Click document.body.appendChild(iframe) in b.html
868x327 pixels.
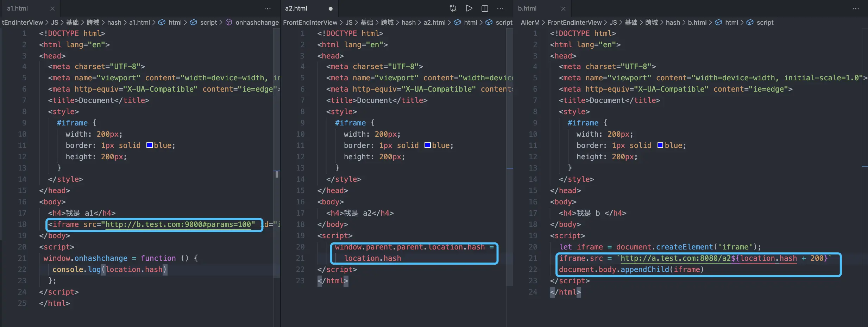click(x=631, y=270)
